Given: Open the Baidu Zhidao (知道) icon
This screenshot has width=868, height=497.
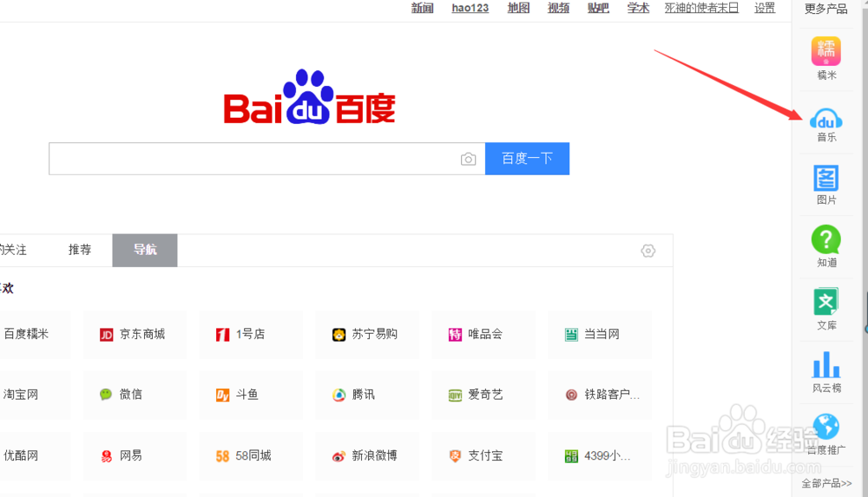Looking at the screenshot, I should pyautogui.click(x=826, y=239).
